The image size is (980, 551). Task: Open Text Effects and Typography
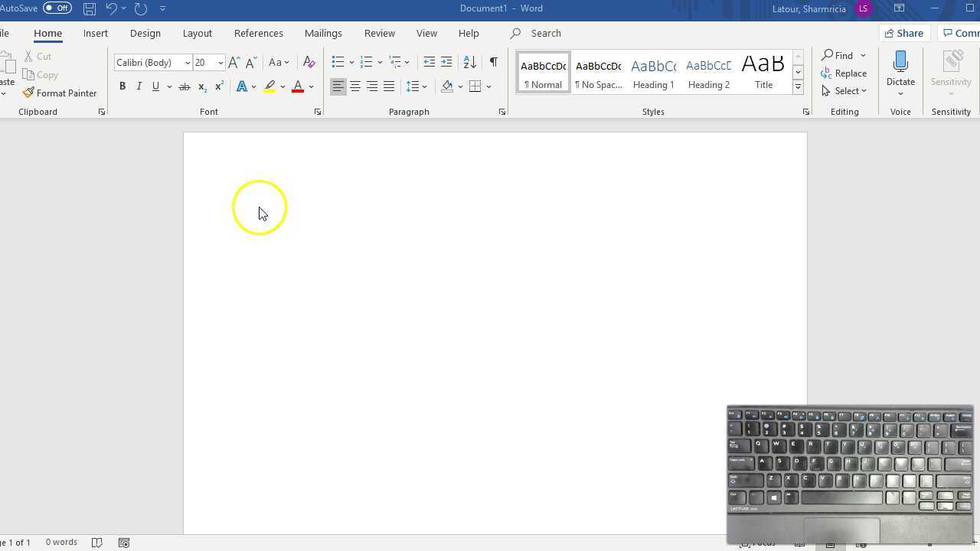243,86
